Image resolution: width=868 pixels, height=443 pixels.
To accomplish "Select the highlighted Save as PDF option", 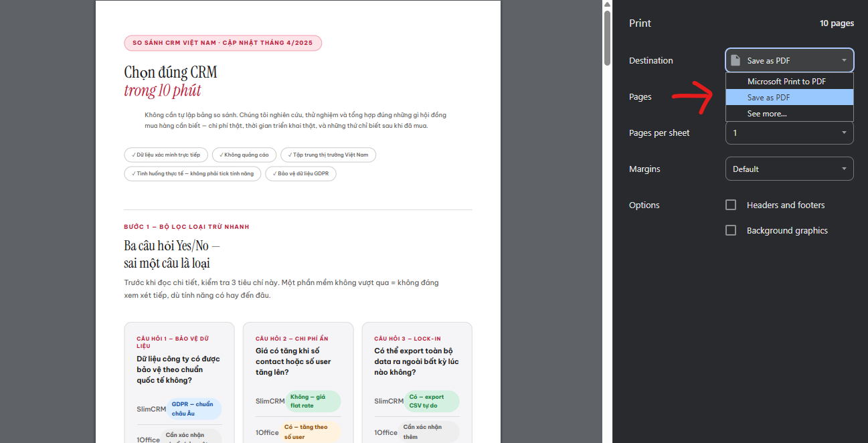I will click(x=790, y=97).
